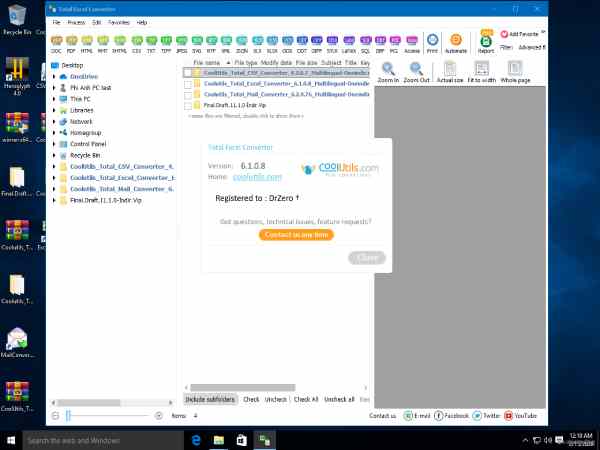Convert to DOC format icon
The height and width of the screenshot is (450, 600).
click(x=56, y=44)
